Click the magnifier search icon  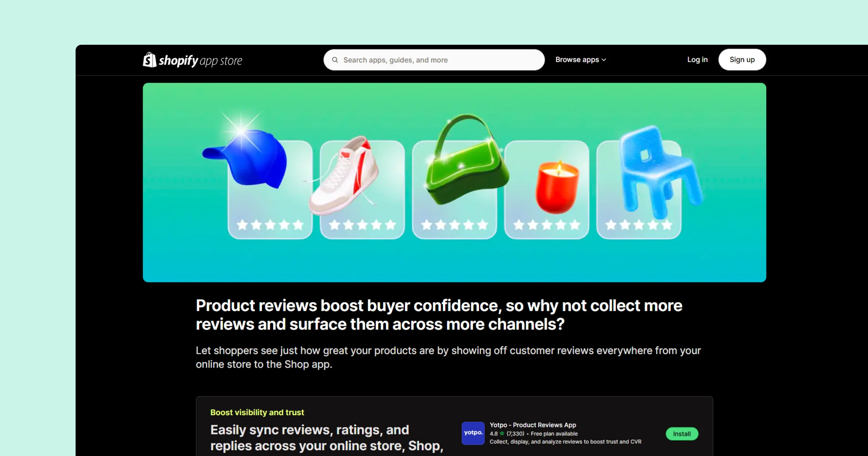[x=335, y=60]
